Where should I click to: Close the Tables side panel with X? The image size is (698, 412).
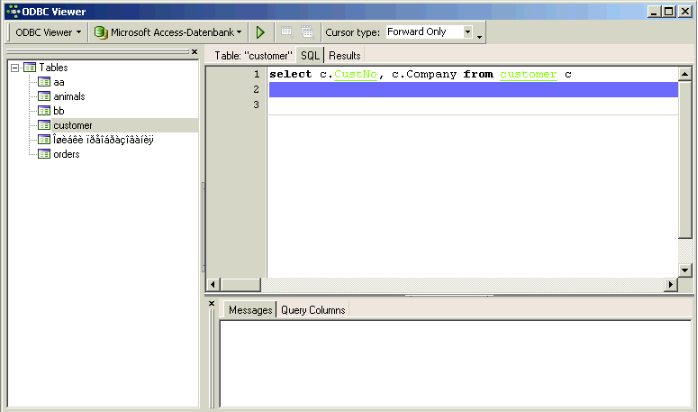[194, 52]
